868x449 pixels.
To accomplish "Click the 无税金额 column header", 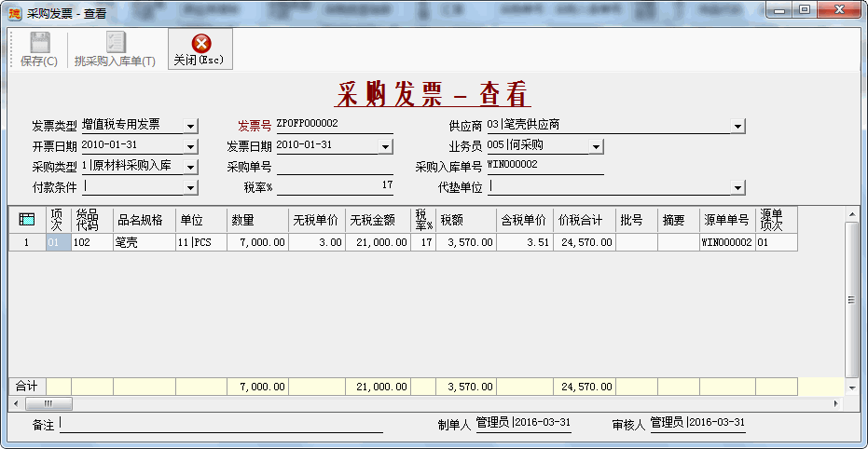I will [x=379, y=220].
